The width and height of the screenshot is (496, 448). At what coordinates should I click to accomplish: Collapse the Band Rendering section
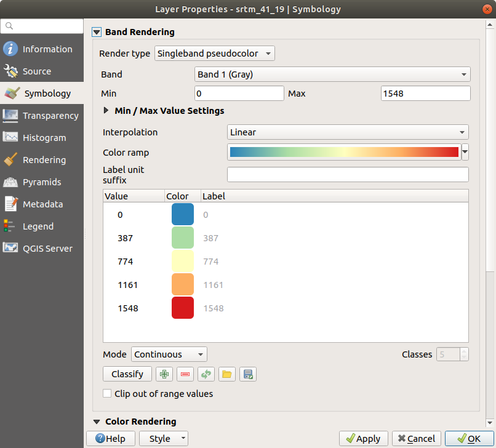coord(97,31)
